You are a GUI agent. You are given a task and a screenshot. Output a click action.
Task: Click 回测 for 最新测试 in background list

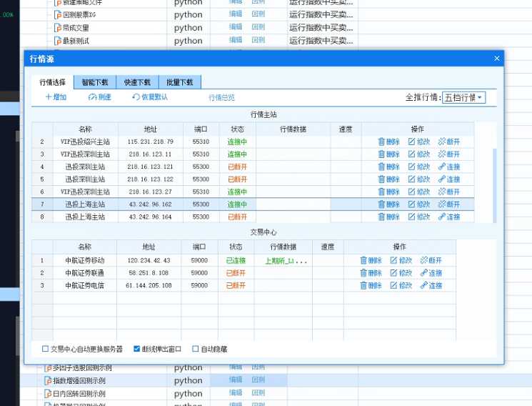(x=259, y=40)
